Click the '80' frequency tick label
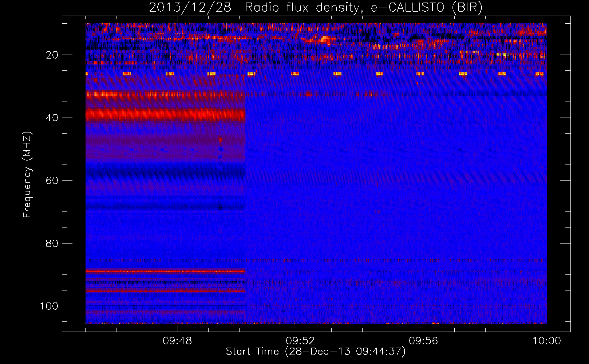This screenshot has height=364, width=589. [52, 244]
